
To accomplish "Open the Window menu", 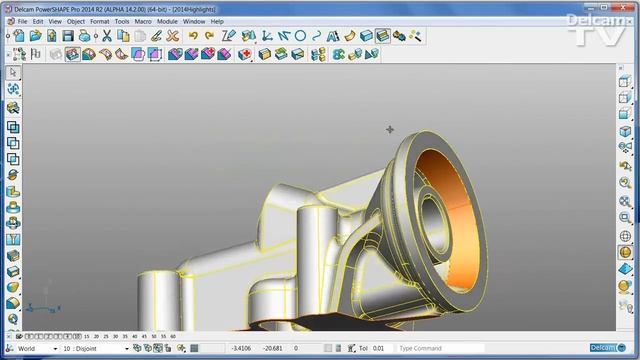I will [194, 21].
